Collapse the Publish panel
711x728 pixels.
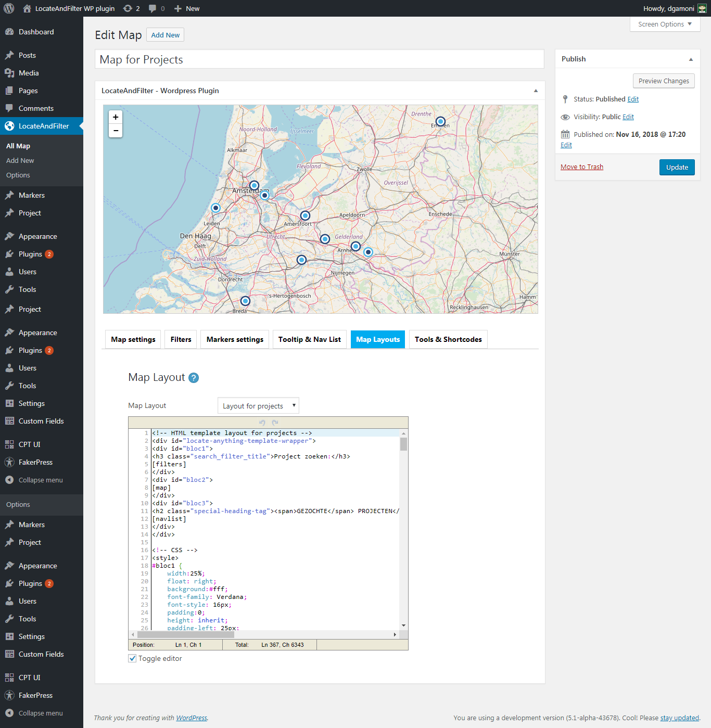tap(691, 59)
